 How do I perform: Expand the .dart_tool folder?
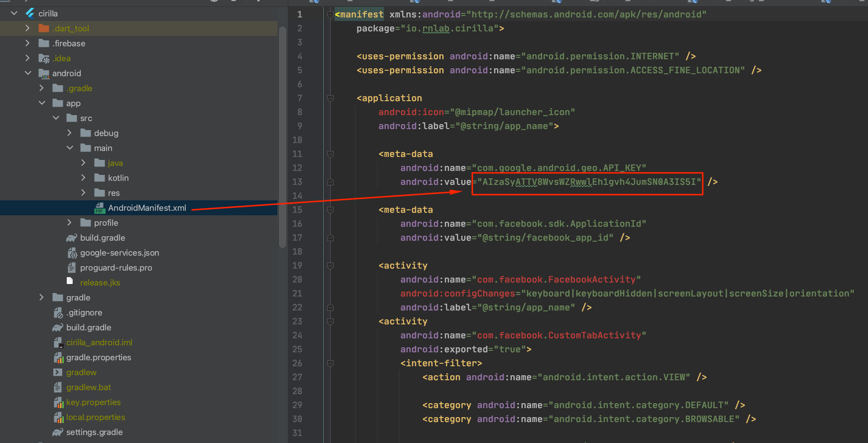(28, 28)
